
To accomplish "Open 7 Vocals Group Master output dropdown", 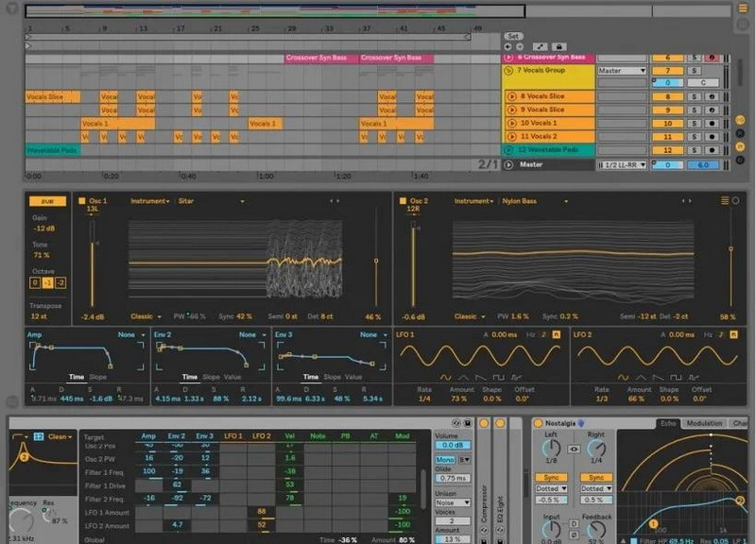I will pos(622,71).
